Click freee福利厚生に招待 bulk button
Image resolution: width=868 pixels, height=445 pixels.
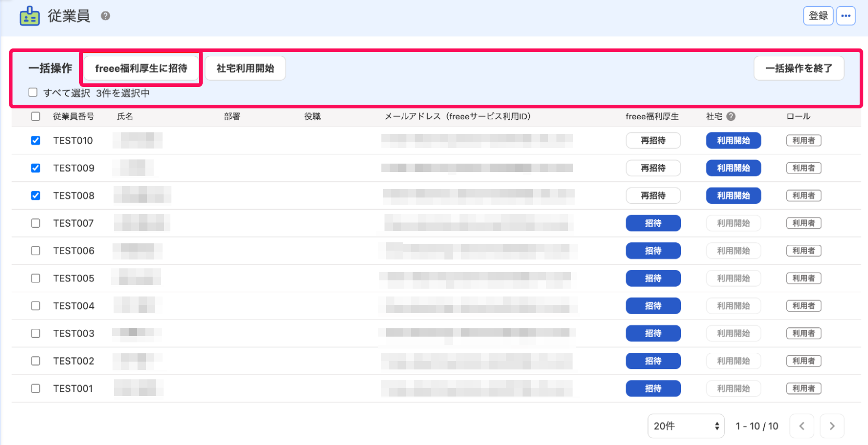141,68
